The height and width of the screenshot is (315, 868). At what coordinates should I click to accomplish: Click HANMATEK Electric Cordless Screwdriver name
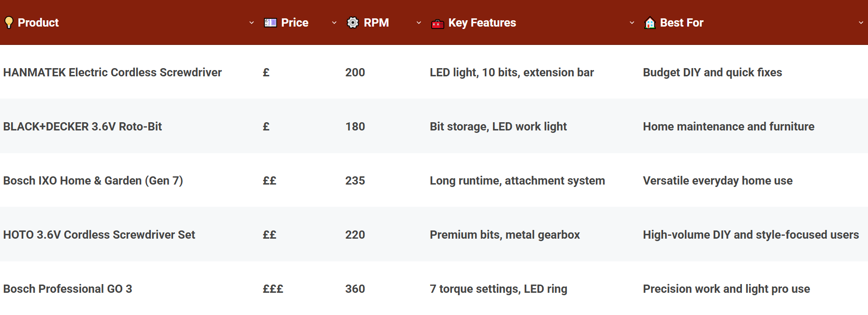112,72
